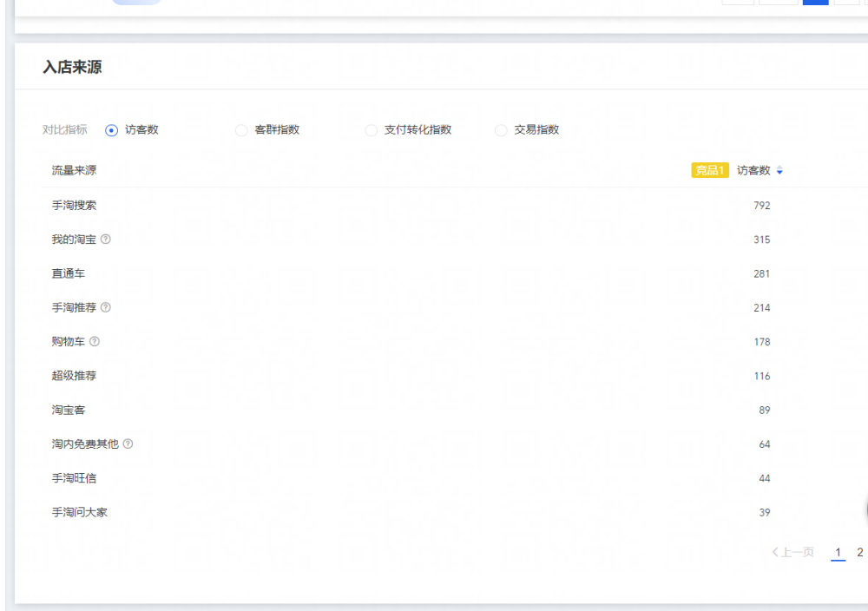868x611 pixels.
Task: Click the visitor value 178
Action: click(x=762, y=342)
